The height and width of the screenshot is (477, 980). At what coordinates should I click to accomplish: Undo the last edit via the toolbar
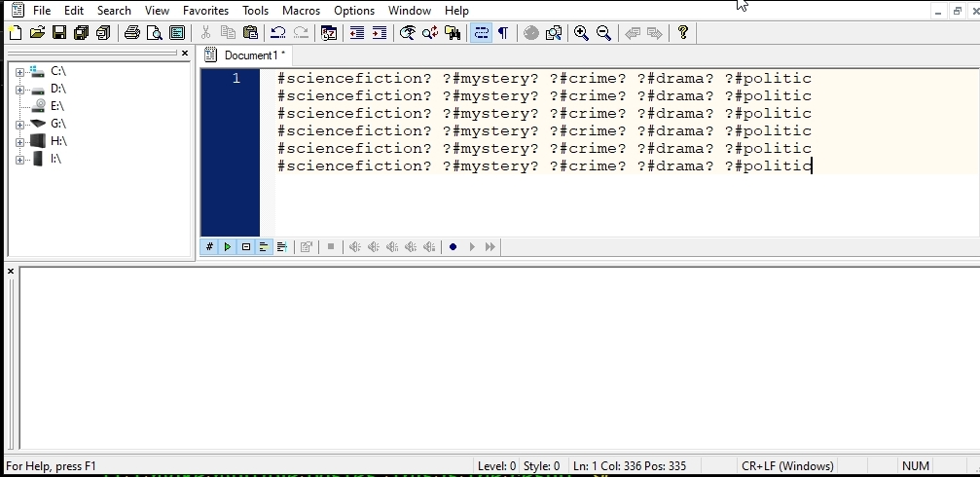pos(278,32)
